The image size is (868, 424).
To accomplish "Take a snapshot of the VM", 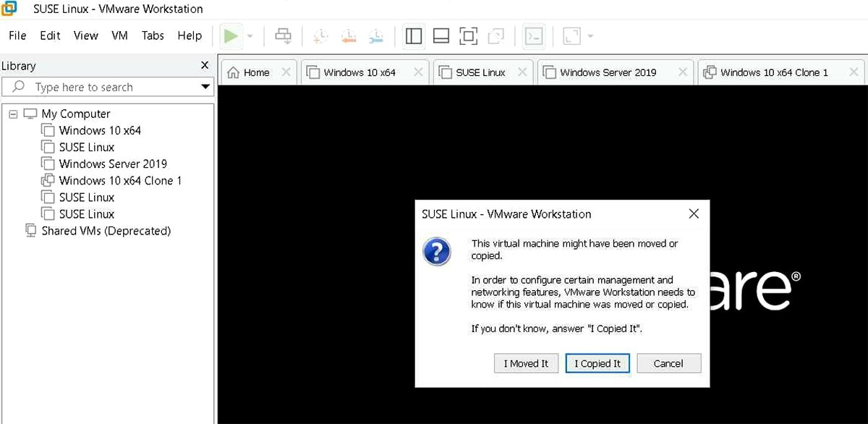I will coord(320,35).
